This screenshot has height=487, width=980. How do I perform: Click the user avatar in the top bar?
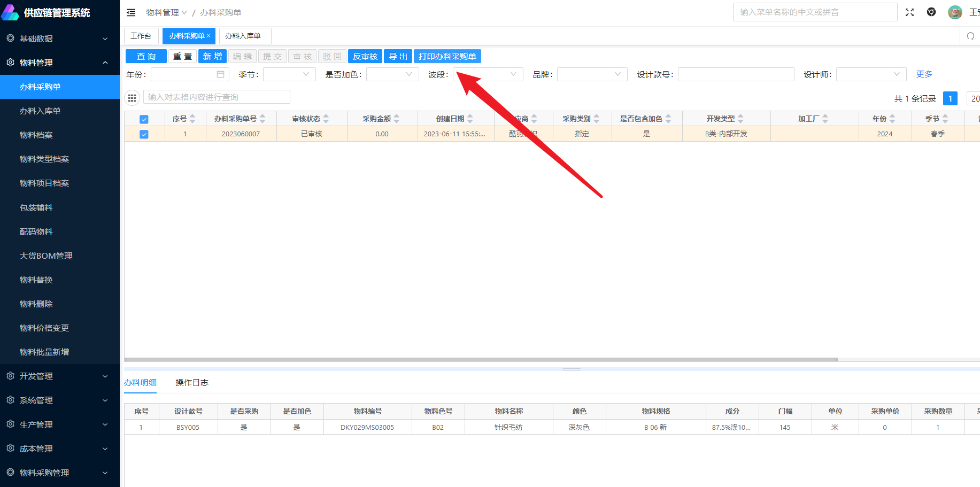[955, 12]
